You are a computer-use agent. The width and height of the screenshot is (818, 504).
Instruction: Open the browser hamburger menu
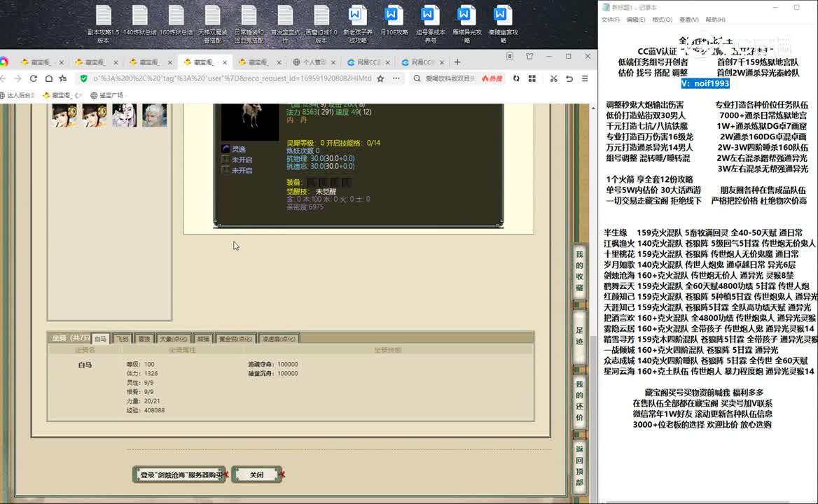(585, 78)
